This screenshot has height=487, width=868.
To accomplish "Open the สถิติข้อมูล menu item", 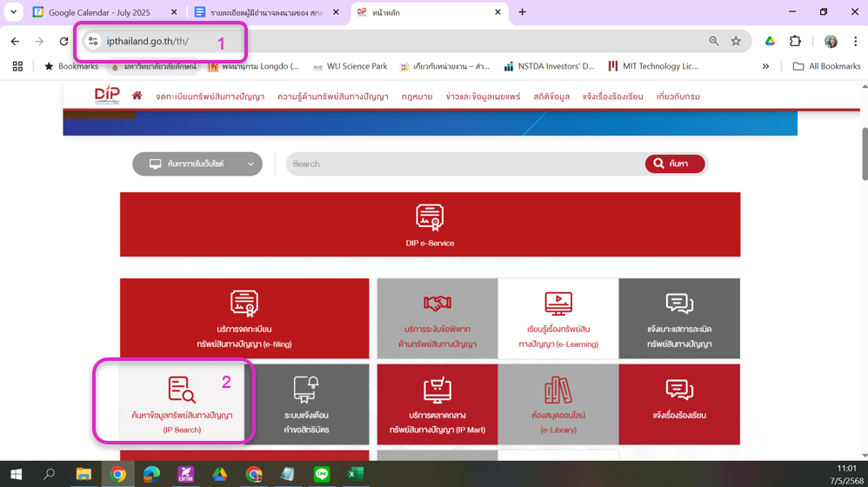I will (x=551, y=97).
